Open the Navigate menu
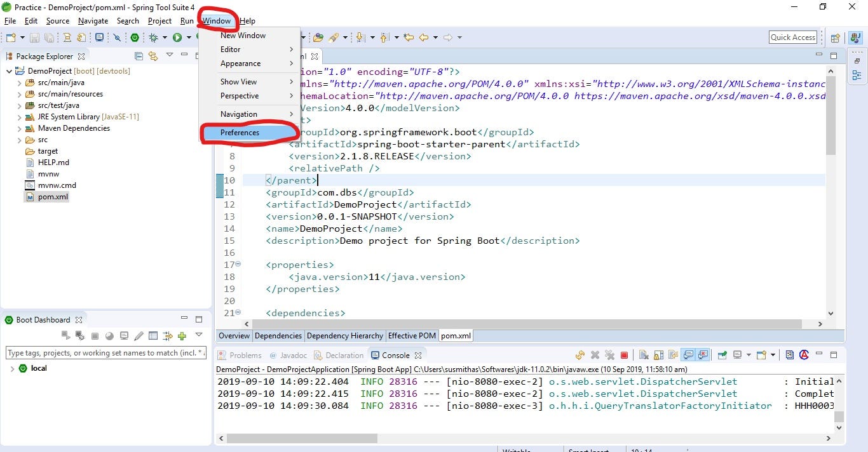Image resolution: width=868 pixels, height=452 pixels. pyautogui.click(x=93, y=21)
